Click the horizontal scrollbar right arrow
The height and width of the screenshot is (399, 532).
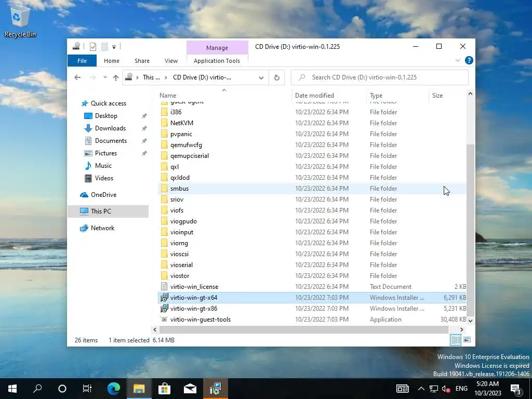[x=461, y=329]
